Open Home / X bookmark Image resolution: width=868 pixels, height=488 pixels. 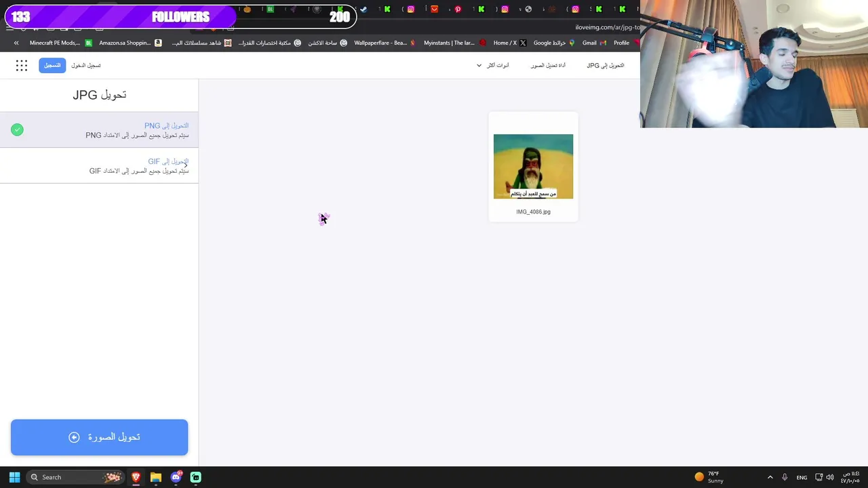pos(509,43)
